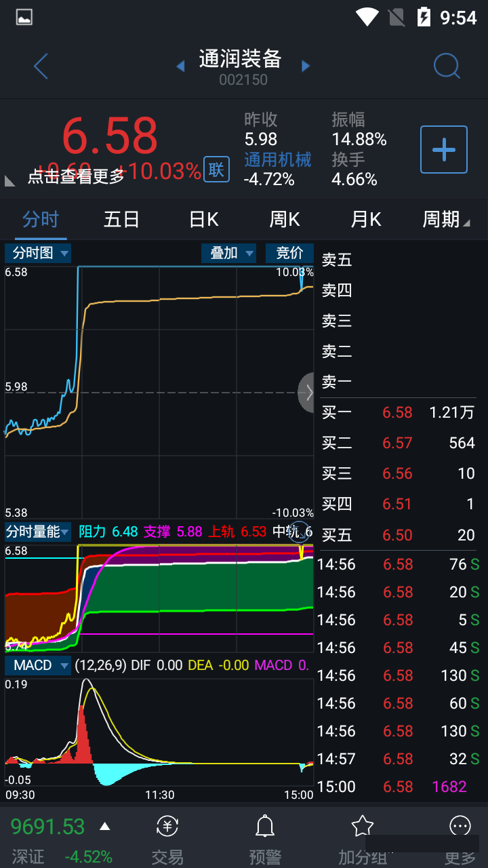Tap 加分组 star icon
Image resolution: width=488 pixels, height=868 pixels.
[x=363, y=825]
